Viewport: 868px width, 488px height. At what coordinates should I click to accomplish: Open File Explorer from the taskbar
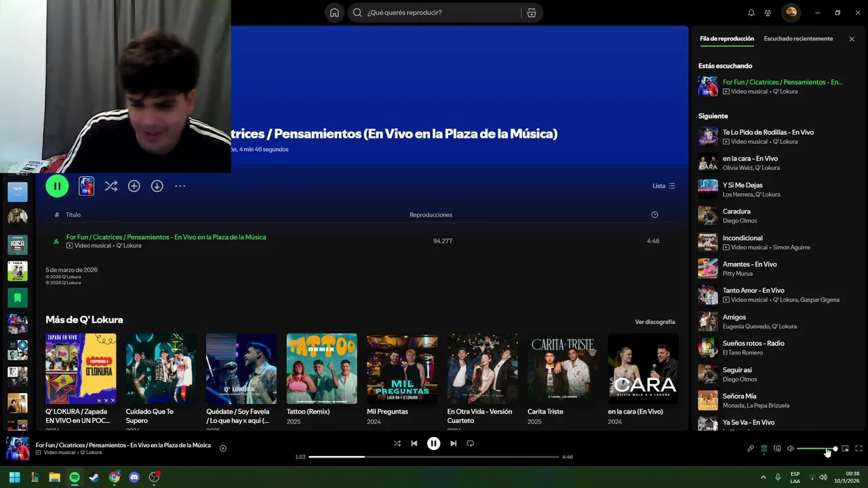pyautogui.click(x=54, y=477)
